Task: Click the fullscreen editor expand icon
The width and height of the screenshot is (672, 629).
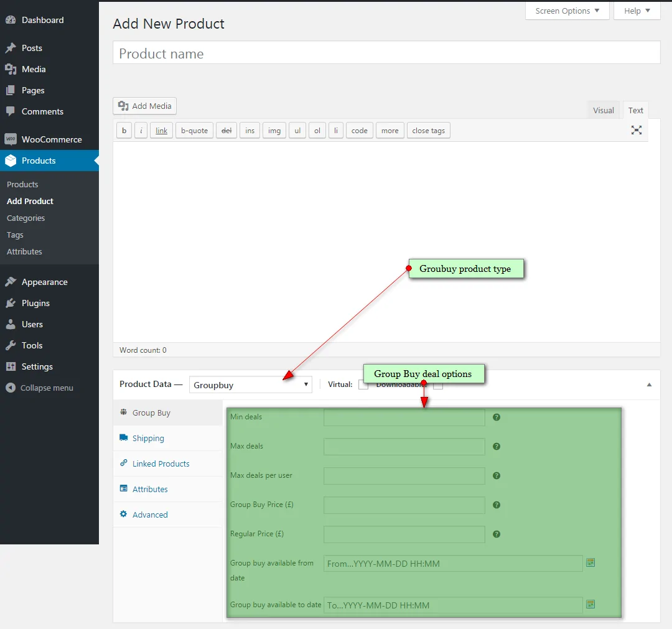Action: click(x=636, y=130)
